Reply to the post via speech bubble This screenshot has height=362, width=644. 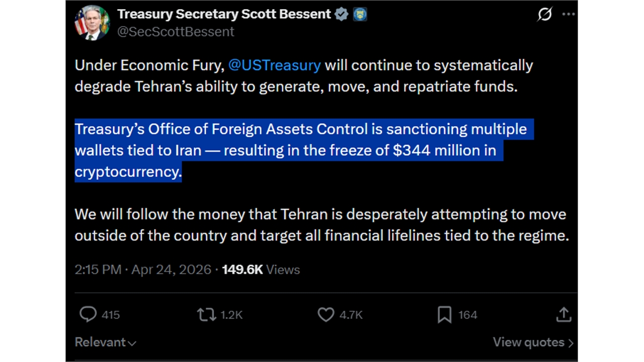(x=88, y=315)
